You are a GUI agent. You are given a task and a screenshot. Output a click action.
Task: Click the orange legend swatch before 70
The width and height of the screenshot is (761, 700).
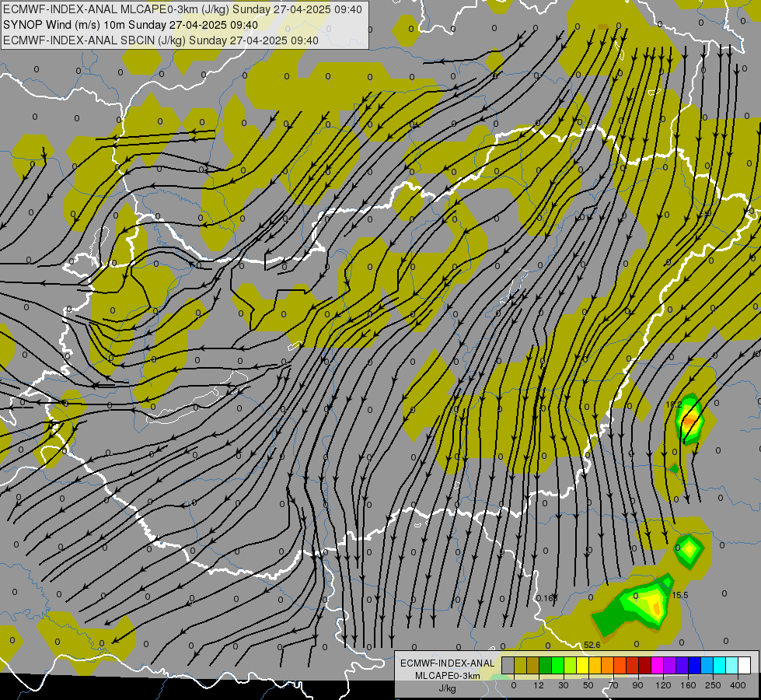tap(608, 665)
